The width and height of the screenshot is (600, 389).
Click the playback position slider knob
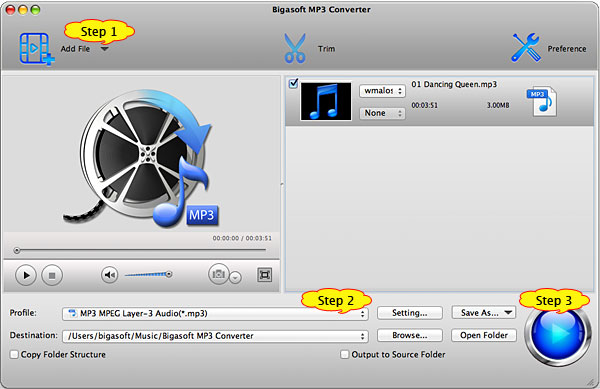point(16,251)
